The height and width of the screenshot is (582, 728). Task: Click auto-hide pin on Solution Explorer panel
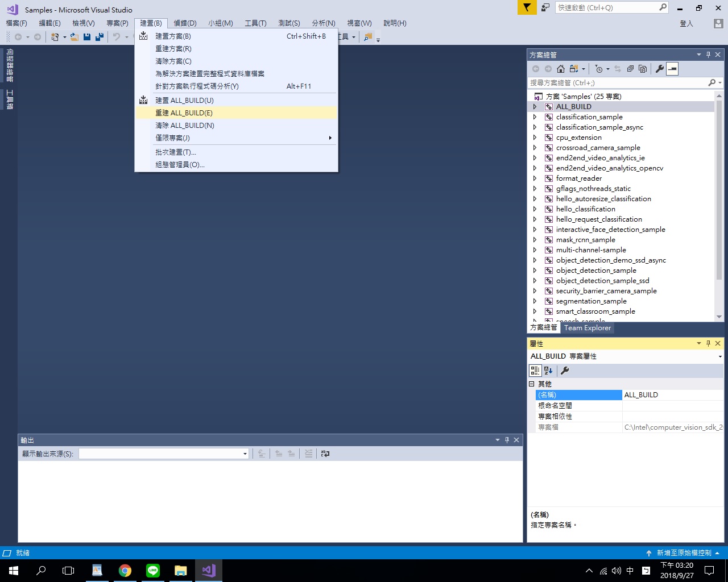point(708,55)
